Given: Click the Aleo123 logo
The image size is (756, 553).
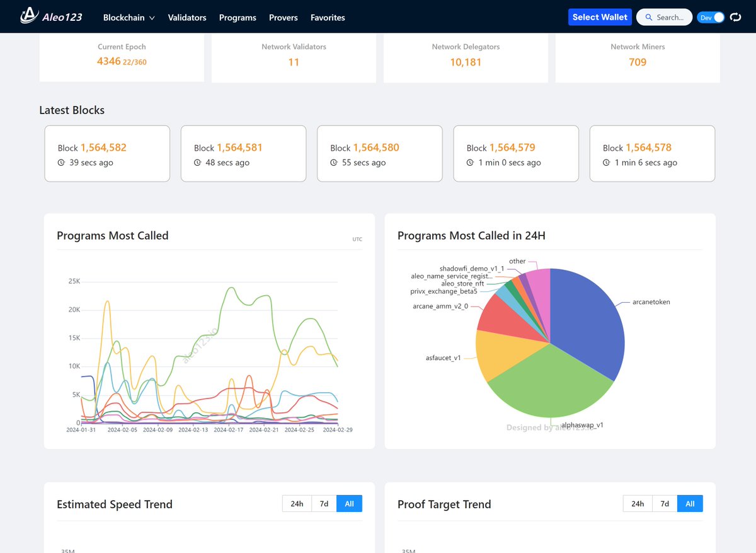Looking at the screenshot, I should click(x=51, y=16).
